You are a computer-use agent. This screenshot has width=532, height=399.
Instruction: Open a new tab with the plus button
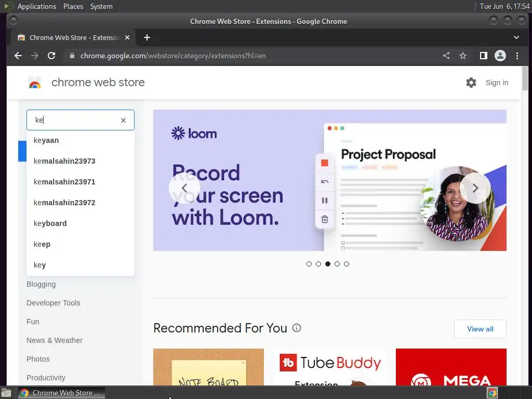147,37
